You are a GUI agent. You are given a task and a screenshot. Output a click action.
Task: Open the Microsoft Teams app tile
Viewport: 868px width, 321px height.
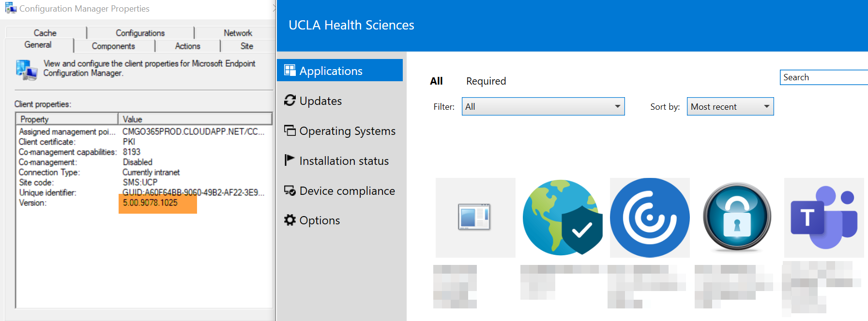(824, 218)
